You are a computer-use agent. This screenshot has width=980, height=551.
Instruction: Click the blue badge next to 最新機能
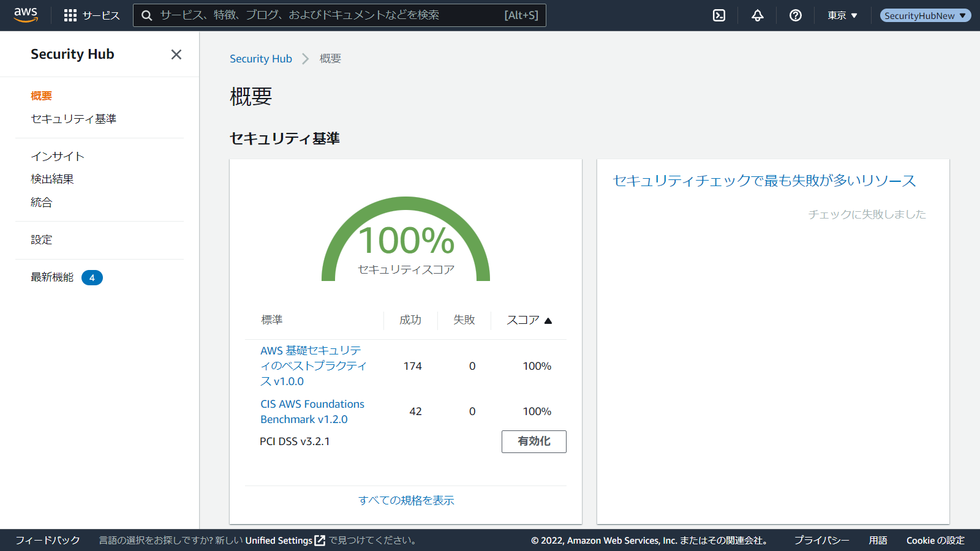(92, 278)
